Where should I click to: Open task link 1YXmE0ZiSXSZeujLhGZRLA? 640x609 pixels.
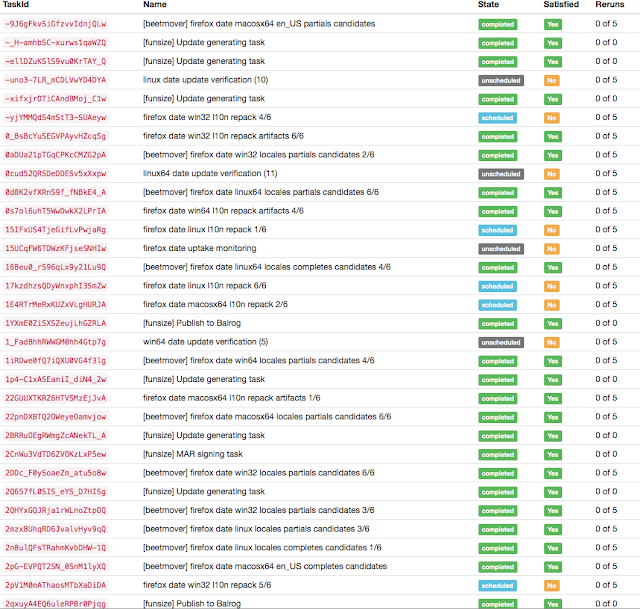pyautogui.click(x=56, y=323)
